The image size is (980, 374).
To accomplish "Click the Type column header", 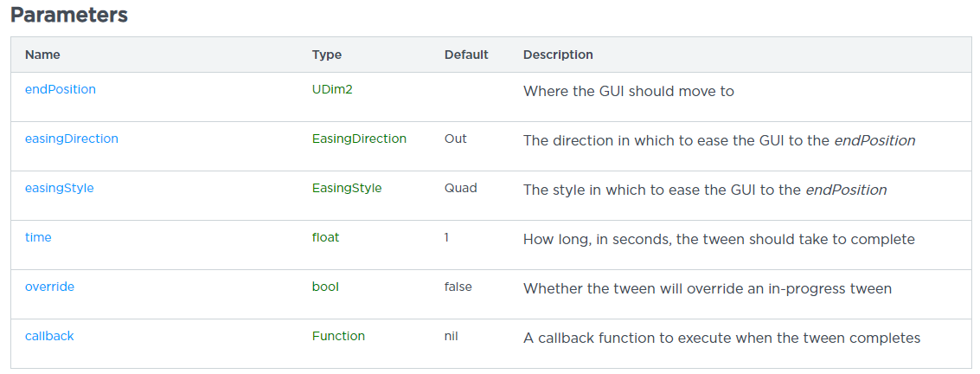I will (327, 55).
